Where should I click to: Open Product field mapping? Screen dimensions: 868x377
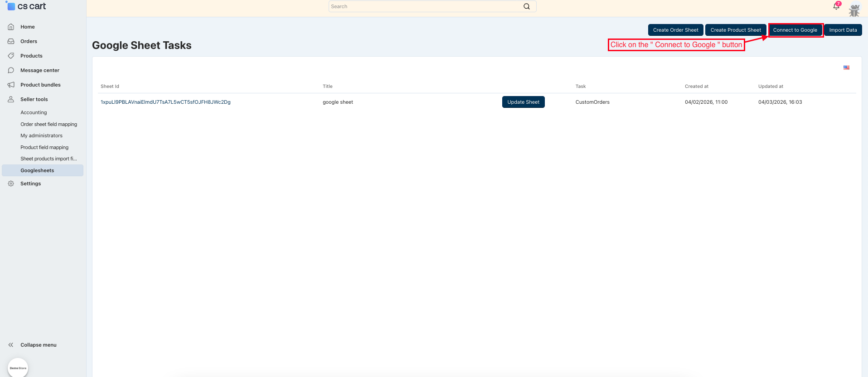(44, 147)
